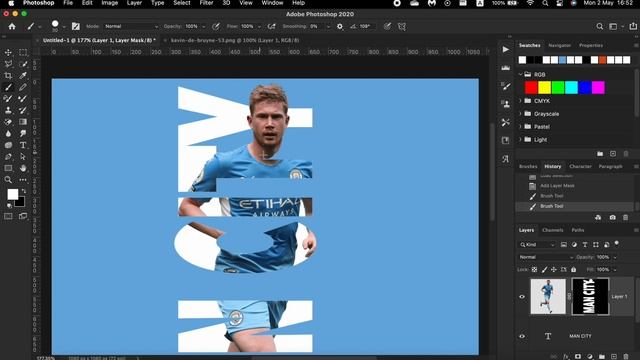Click the symmetry paint butterfly icon
The image size is (640, 360).
(402, 27)
